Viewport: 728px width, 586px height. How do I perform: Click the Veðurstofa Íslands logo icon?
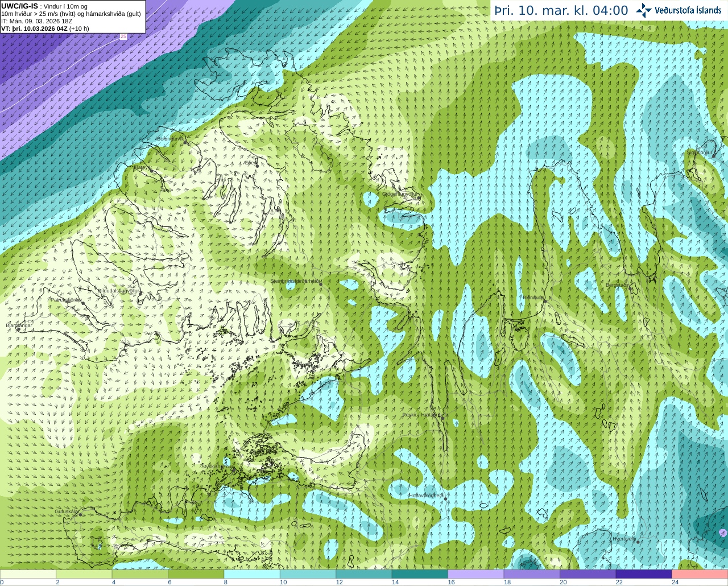pos(644,10)
